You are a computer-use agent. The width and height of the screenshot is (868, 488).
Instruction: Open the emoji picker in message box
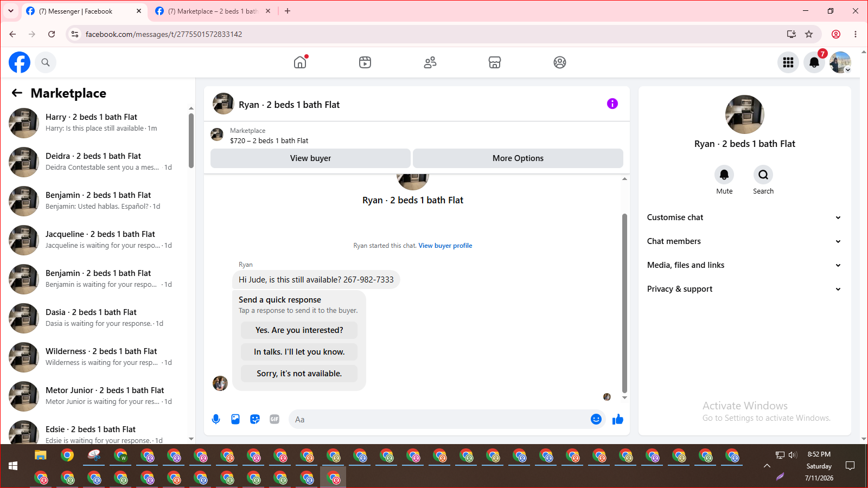pyautogui.click(x=596, y=419)
